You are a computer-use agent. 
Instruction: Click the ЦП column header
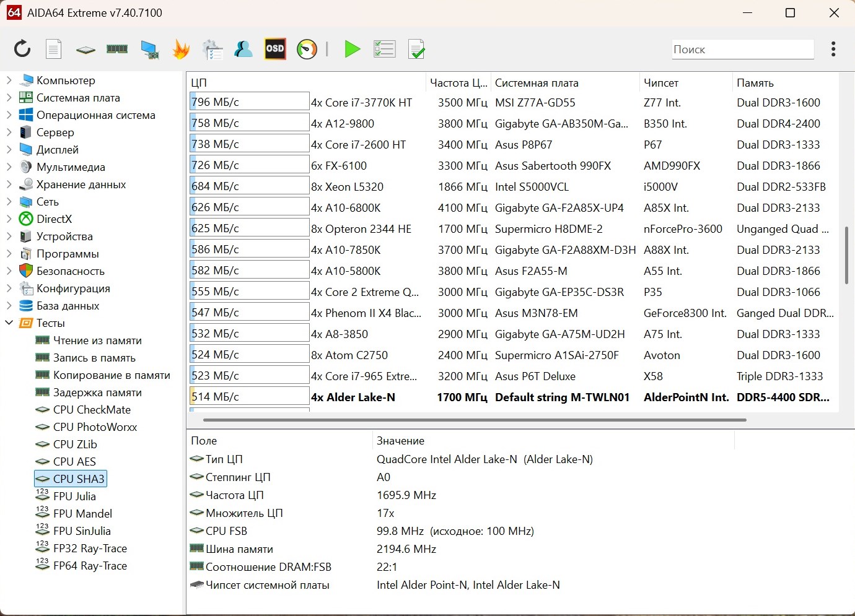[x=199, y=83]
